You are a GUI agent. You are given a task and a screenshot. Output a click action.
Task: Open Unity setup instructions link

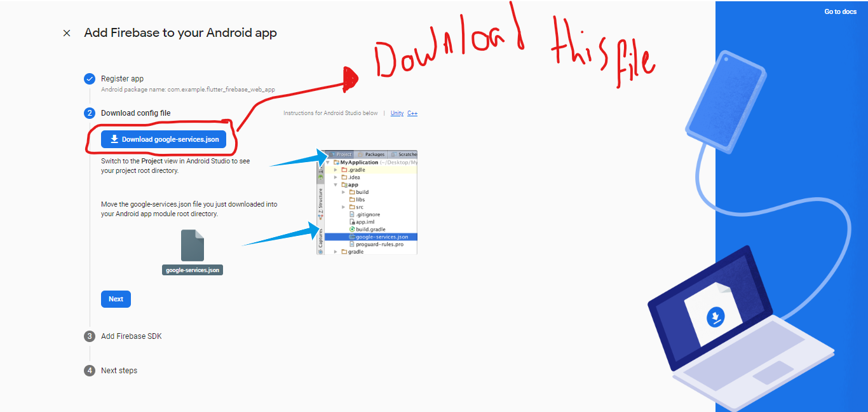pyautogui.click(x=397, y=113)
